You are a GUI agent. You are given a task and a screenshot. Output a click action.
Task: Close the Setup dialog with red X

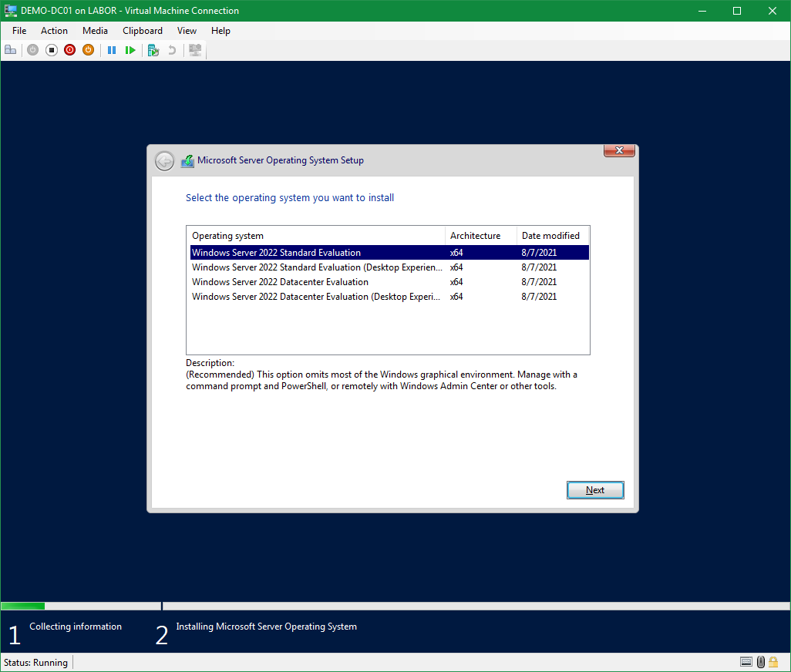619,151
